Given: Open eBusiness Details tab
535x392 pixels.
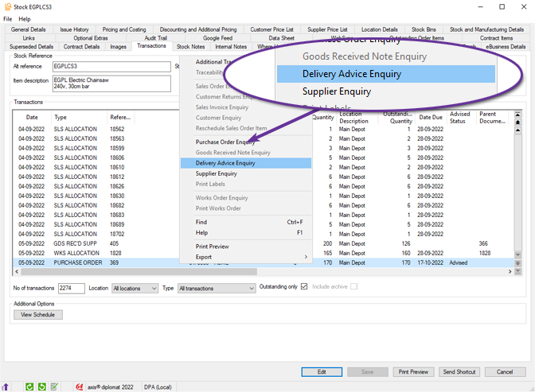Looking at the screenshot, I should click(x=506, y=47).
